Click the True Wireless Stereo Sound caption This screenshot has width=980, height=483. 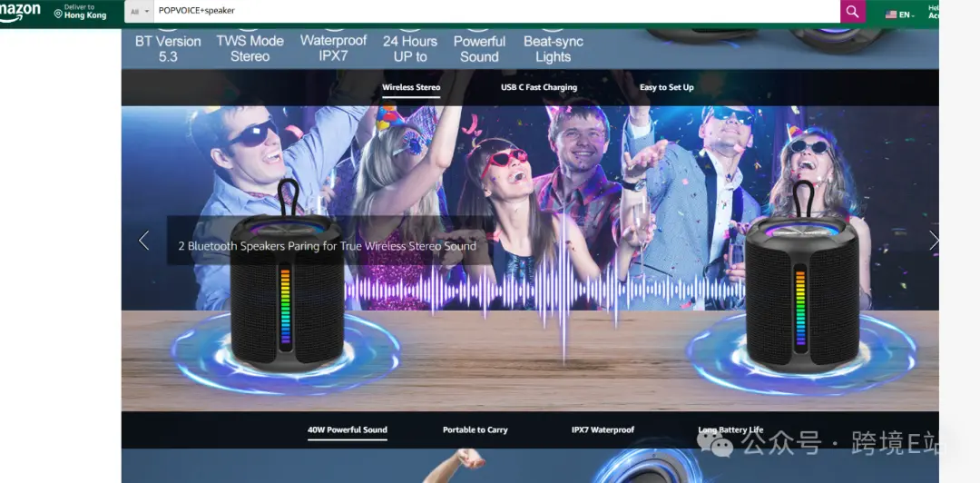(327, 246)
